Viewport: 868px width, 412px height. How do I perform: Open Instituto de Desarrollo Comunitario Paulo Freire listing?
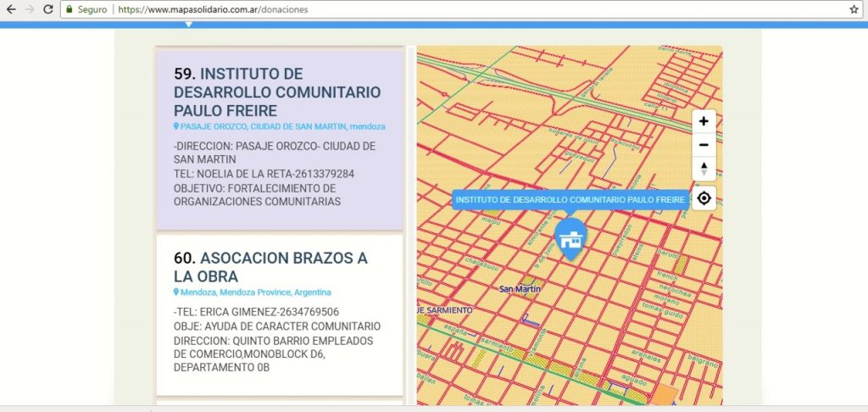click(276, 92)
